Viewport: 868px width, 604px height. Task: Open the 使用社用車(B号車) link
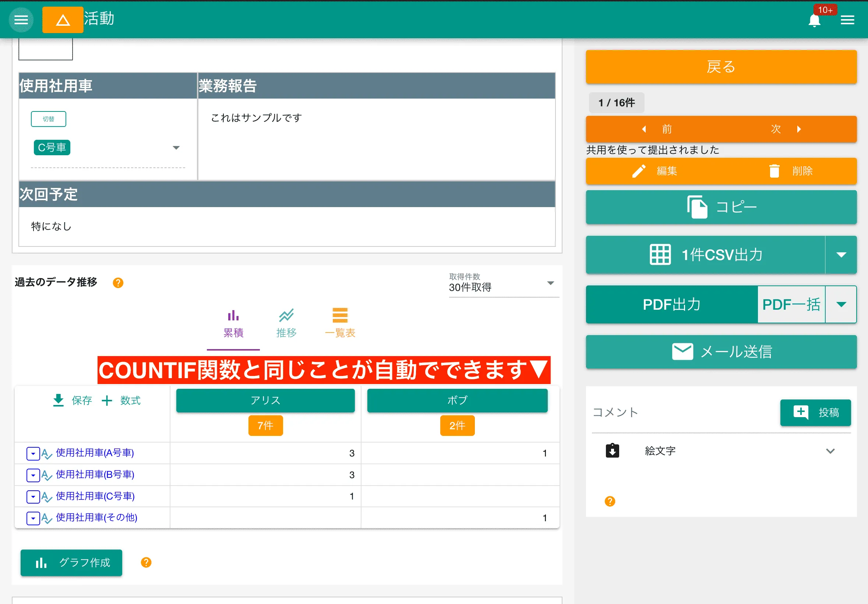tap(95, 475)
